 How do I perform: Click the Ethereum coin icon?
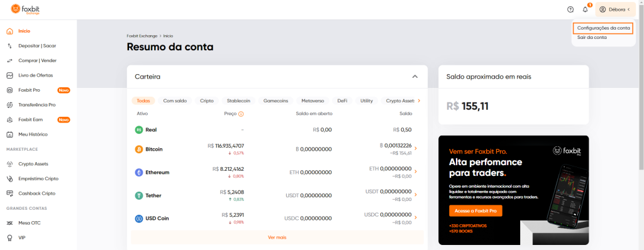click(139, 172)
